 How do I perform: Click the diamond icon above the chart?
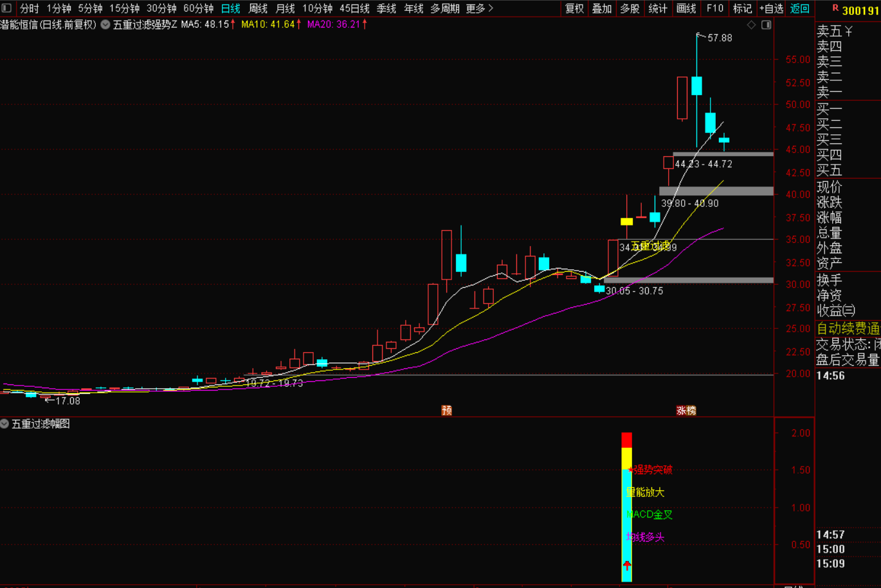(751, 25)
